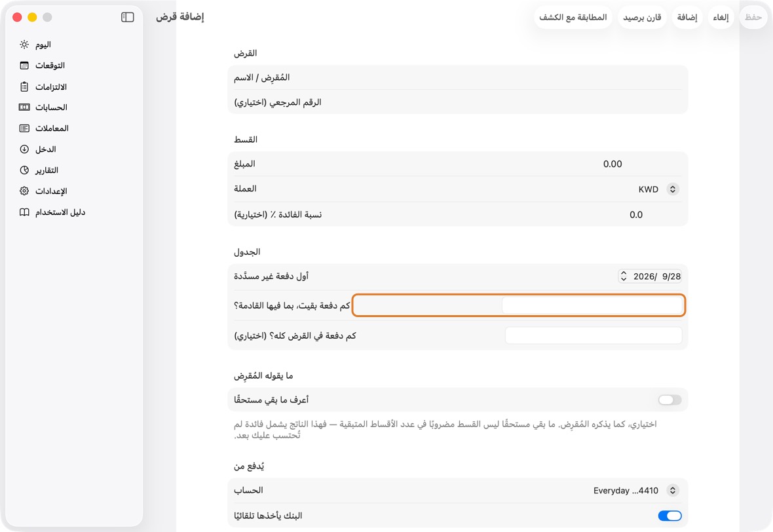Click the gear icon beside الإعدادات
773x532 pixels.
(24, 191)
